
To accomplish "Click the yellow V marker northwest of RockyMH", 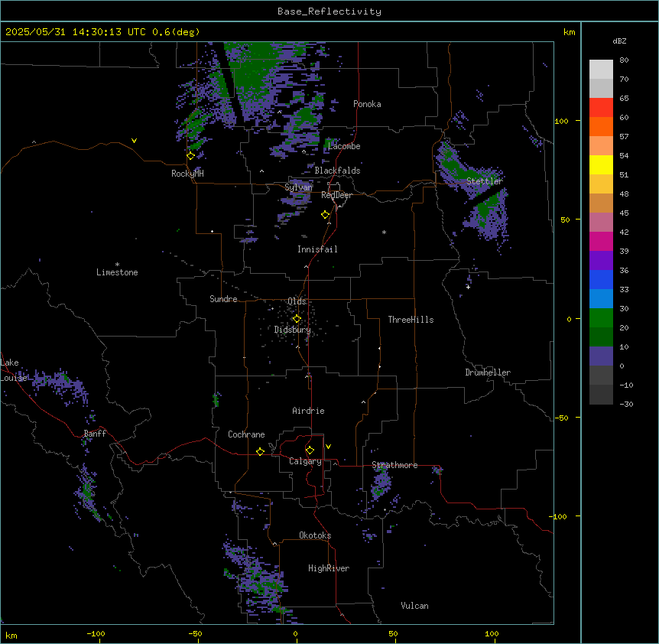I will [x=134, y=141].
